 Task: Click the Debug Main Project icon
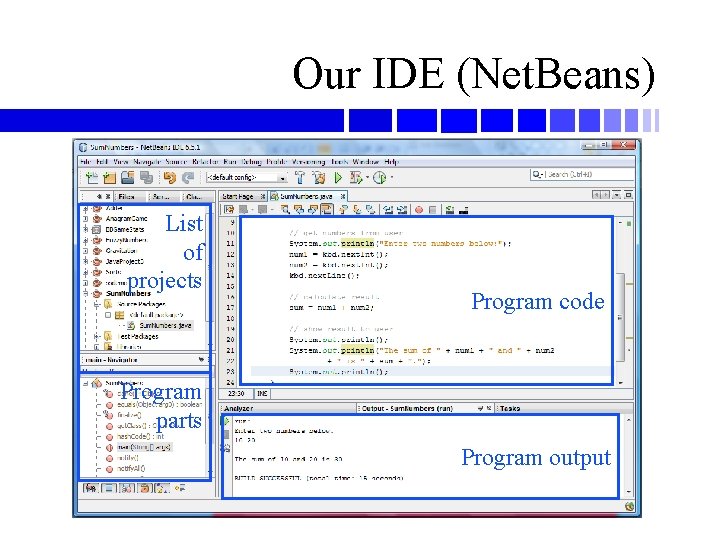click(x=356, y=177)
